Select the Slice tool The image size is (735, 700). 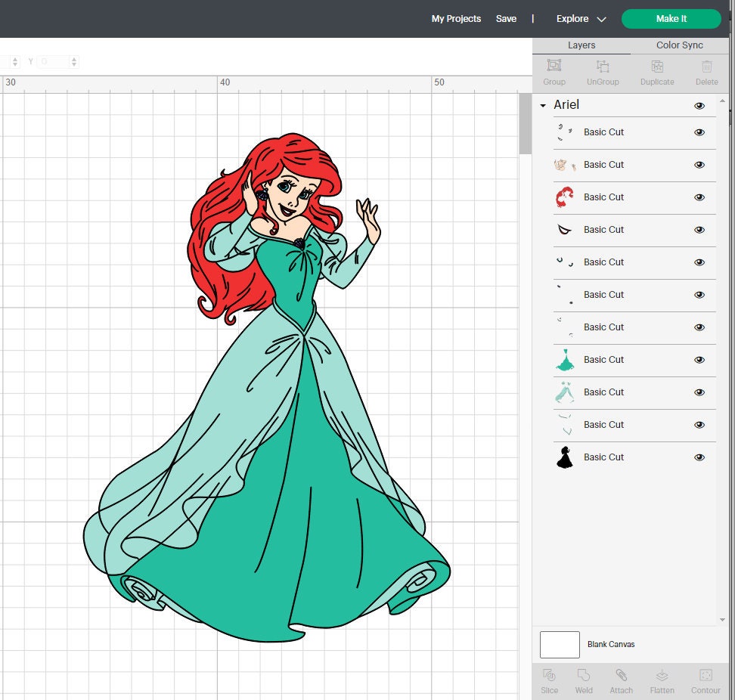pyautogui.click(x=549, y=680)
